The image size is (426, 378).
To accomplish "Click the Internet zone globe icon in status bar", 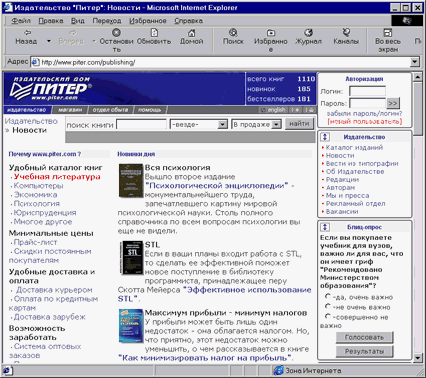I will pyautogui.click(x=278, y=370).
